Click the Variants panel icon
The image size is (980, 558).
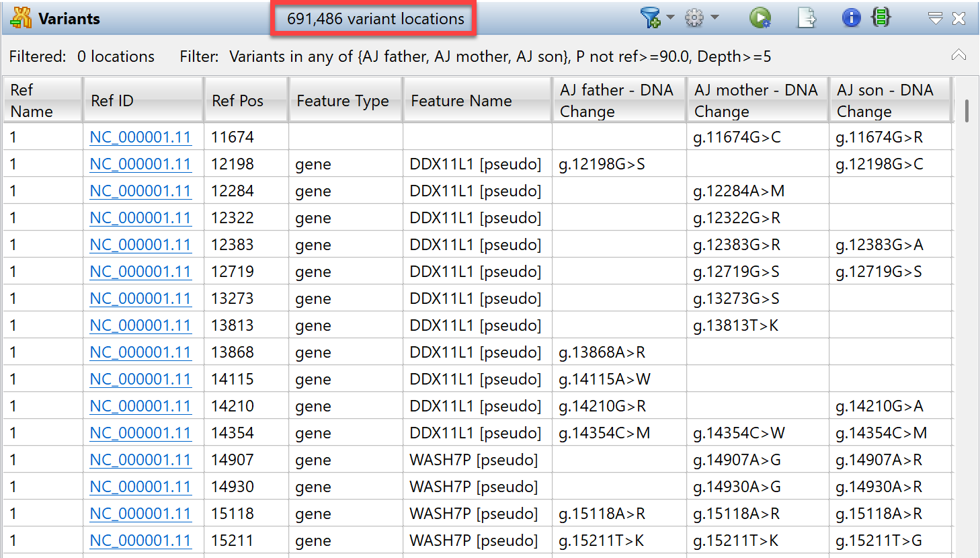coord(22,18)
